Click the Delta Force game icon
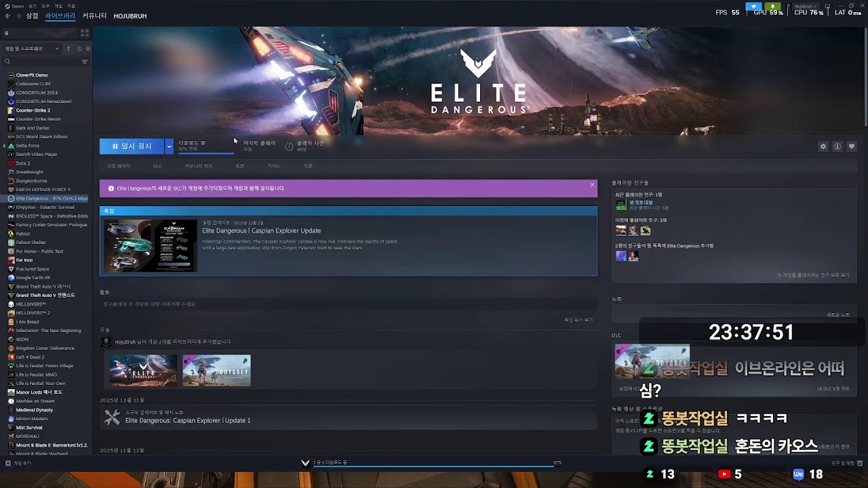868x488 pixels. pyautogui.click(x=11, y=146)
